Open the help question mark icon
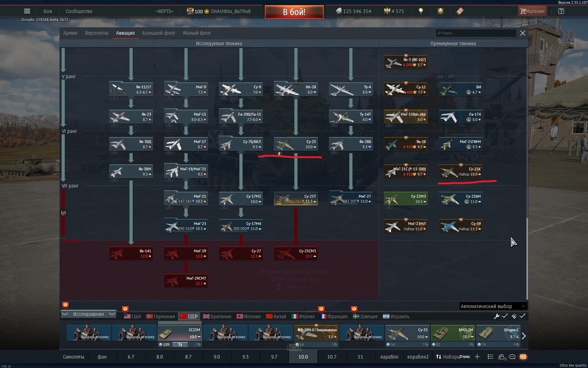The image size is (588, 368). pyautogui.click(x=561, y=11)
